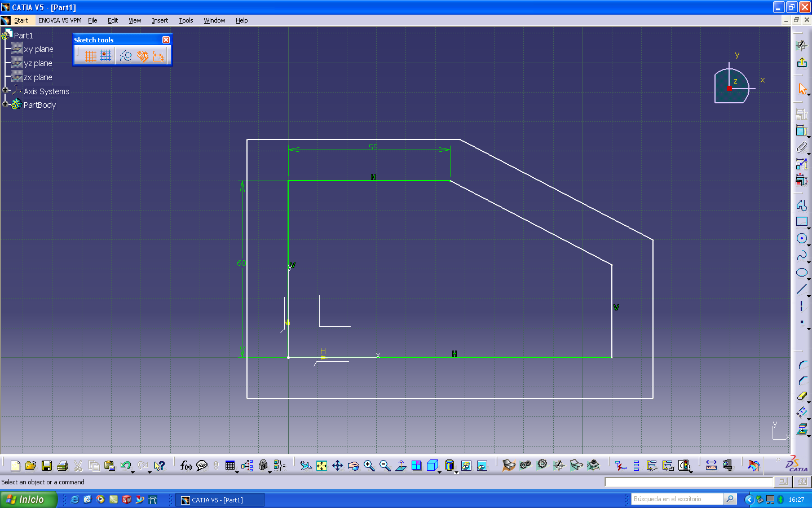
Task: Open the File menu
Action: (92, 20)
